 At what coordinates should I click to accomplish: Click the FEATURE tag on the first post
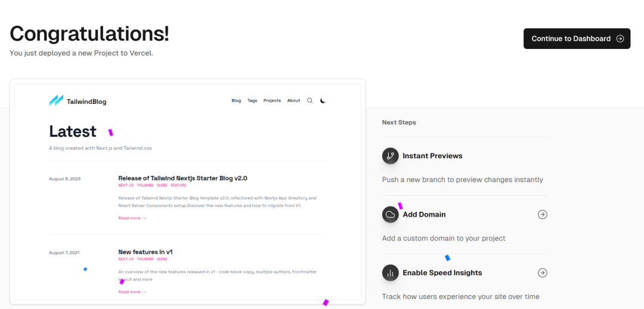click(178, 186)
